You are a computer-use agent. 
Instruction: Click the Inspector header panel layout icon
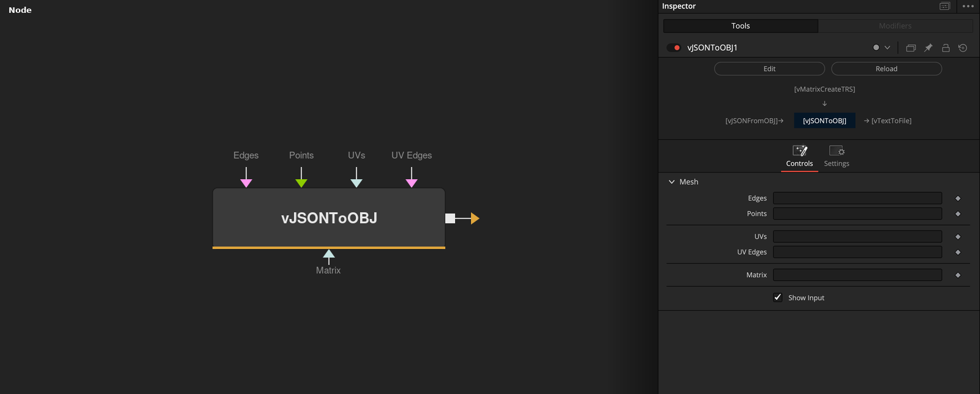944,6
